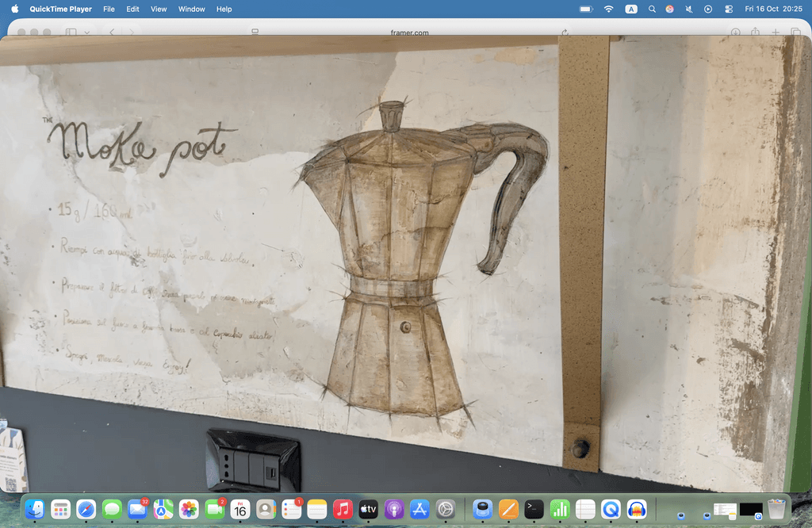Open Safari compass icon in Dock
Image resolution: width=812 pixels, height=528 pixels.
pyautogui.click(x=86, y=509)
